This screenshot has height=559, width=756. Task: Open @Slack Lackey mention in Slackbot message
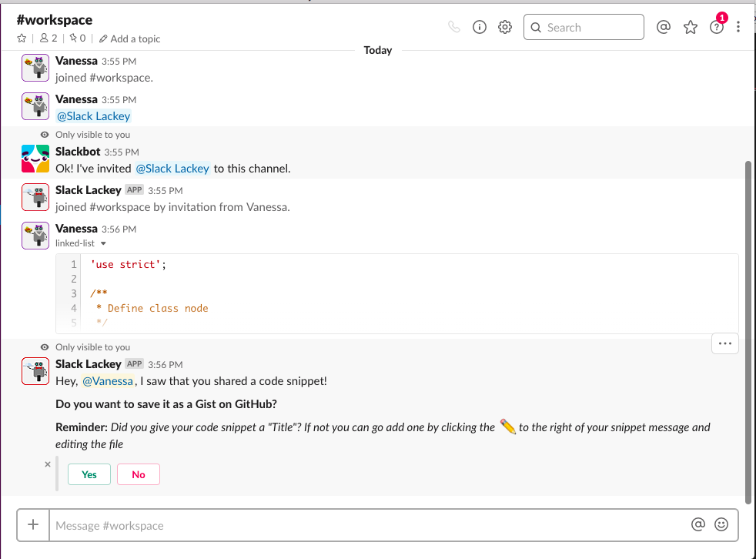(x=172, y=169)
